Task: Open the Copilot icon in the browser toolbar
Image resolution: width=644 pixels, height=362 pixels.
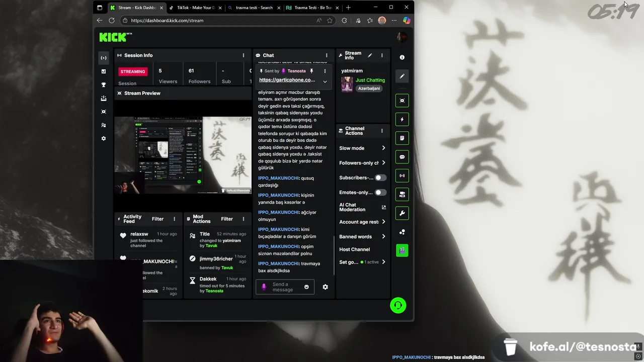Action: pyautogui.click(x=407, y=21)
